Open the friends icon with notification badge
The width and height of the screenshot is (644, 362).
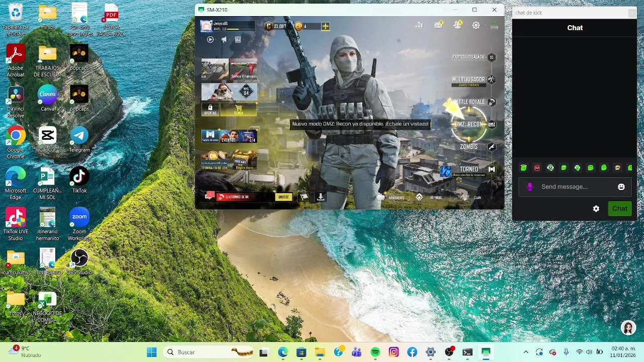457,25
